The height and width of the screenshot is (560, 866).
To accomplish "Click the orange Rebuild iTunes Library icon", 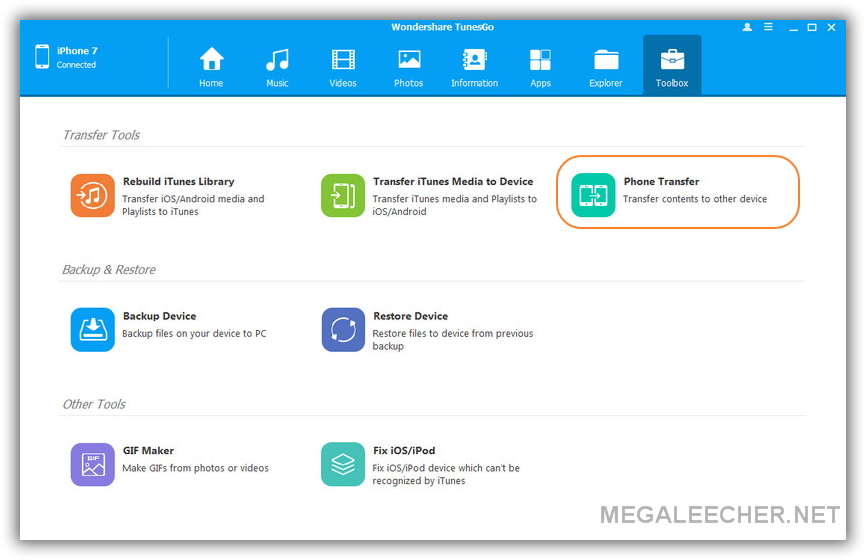I will click(92, 195).
